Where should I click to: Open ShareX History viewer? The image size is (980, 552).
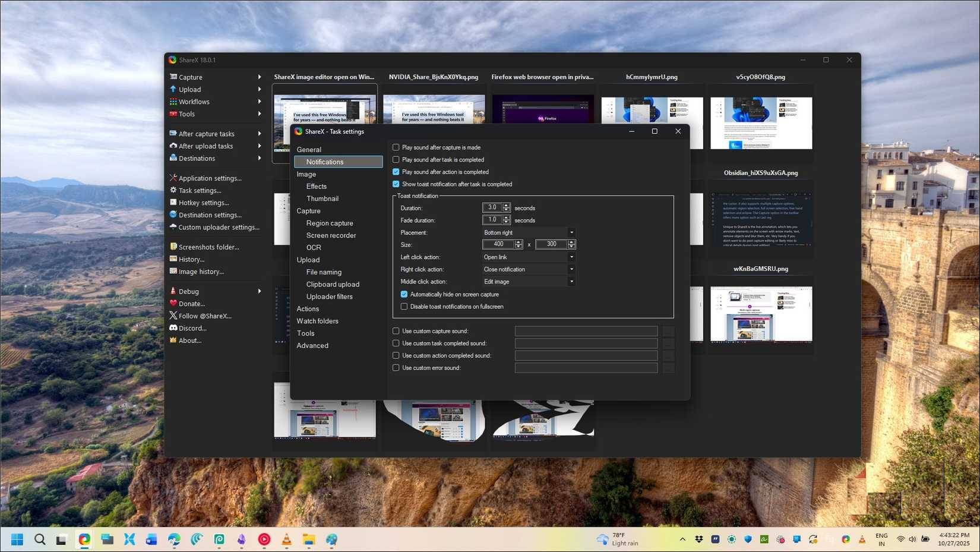pos(191,259)
